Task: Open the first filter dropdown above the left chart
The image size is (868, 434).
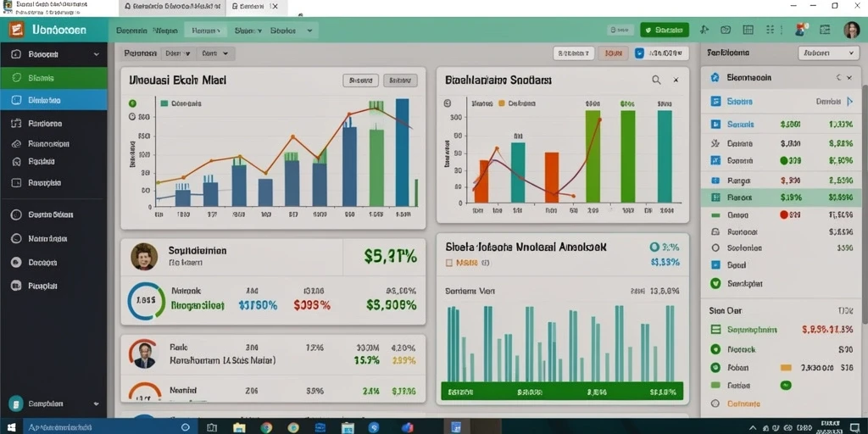Action: click(178, 53)
